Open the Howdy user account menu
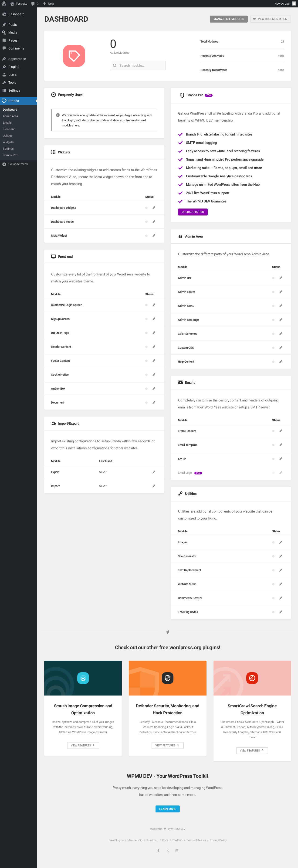 (x=285, y=4)
